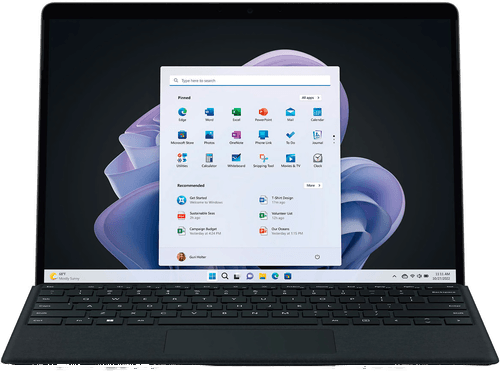
Task: Launch PowerPoint from pinned apps
Action: (x=263, y=114)
